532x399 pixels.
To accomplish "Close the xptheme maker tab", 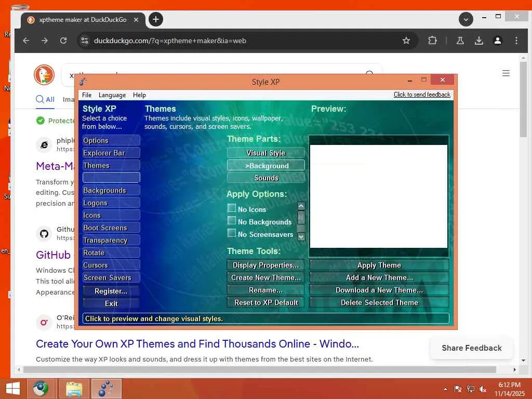I will [x=136, y=20].
